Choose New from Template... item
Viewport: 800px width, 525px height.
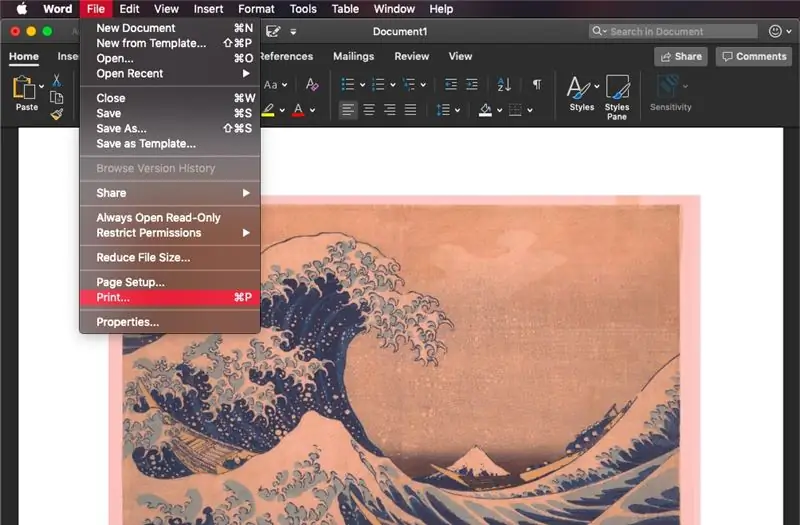point(170,43)
